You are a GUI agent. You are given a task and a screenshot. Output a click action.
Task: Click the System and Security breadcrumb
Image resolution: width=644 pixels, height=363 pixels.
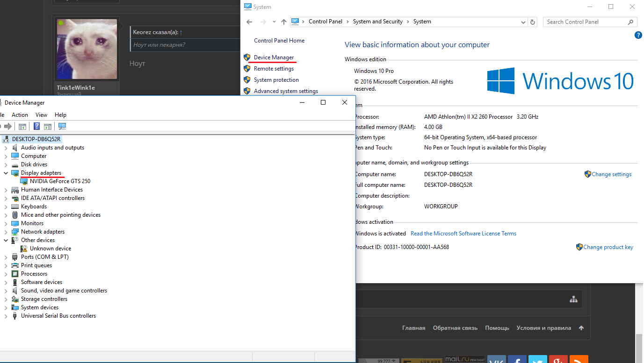[x=378, y=21]
